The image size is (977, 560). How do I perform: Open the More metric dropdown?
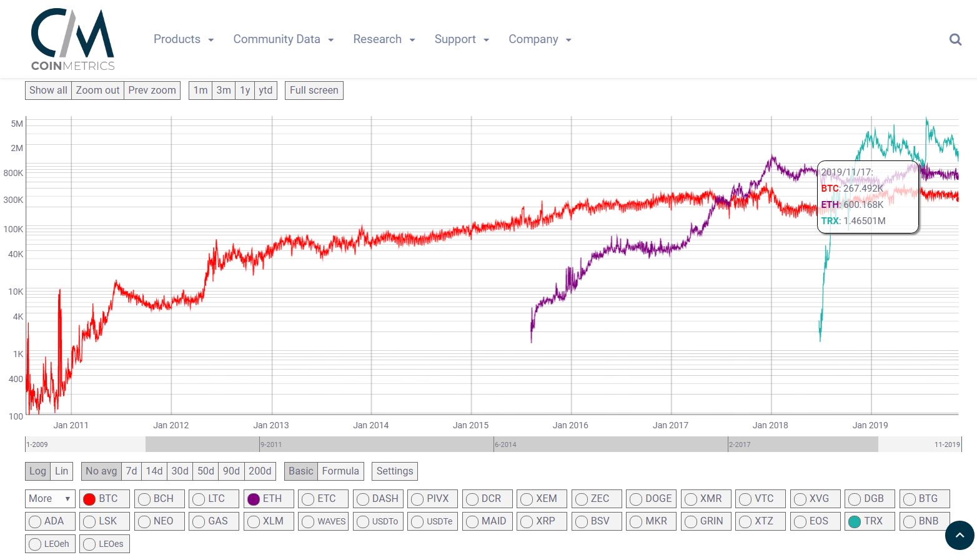point(50,498)
